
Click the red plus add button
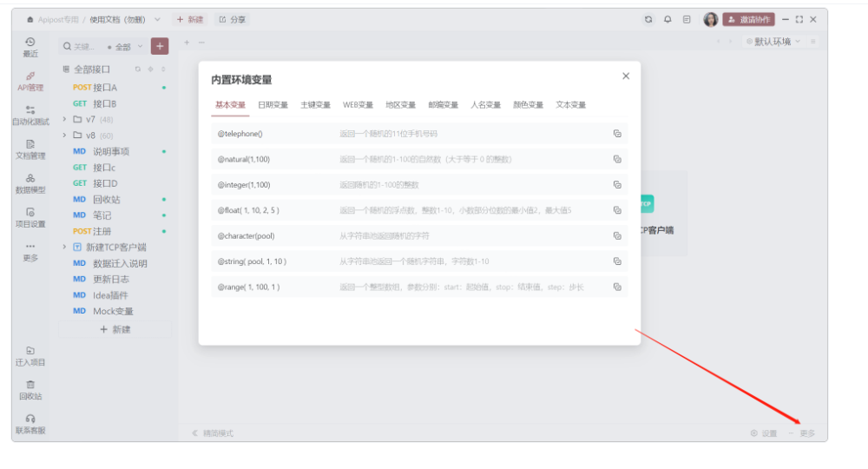pyautogui.click(x=160, y=46)
